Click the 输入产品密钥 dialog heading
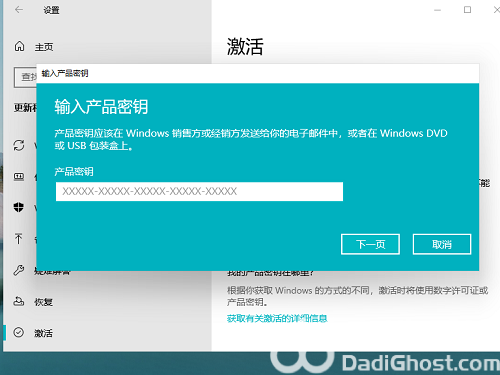The width and height of the screenshot is (500, 375). click(101, 107)
